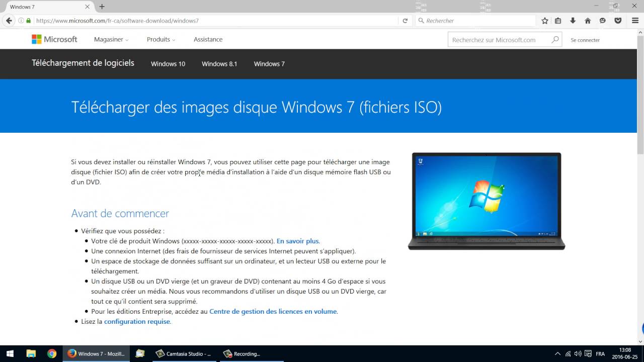Open the configuration requise link

tap(137, 321)
